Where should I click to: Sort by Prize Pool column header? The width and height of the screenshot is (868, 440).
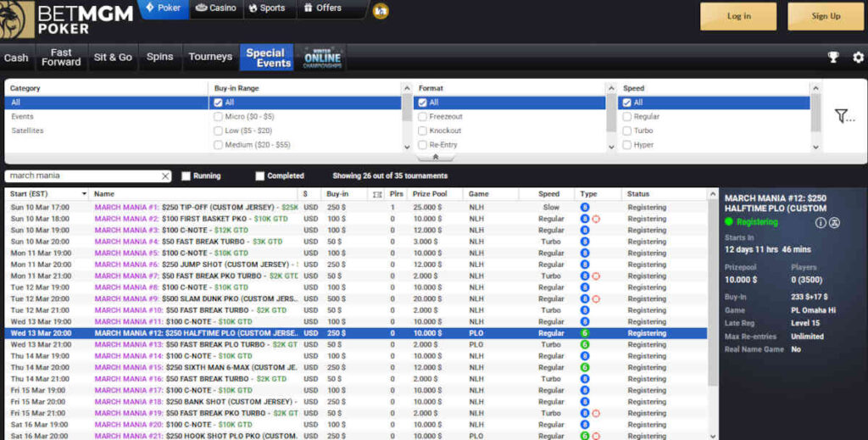[430, 194]
